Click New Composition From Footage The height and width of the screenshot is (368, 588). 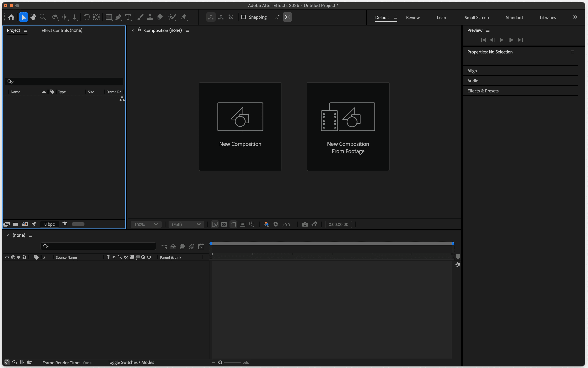pos(348,127)
